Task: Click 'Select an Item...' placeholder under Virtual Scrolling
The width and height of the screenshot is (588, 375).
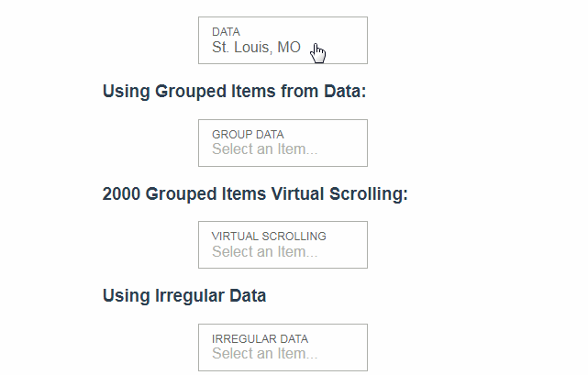Action: pos(264,251)
